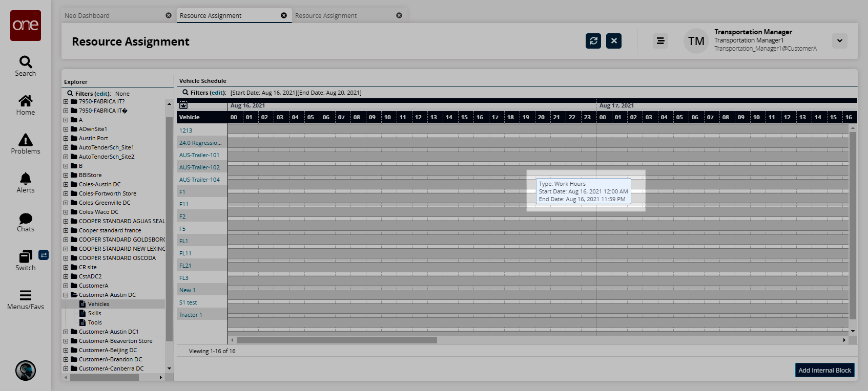This screenshot has width=868, height=391.
Task: Expand the AOwnSite1 tree node
Action: point(66,129)
